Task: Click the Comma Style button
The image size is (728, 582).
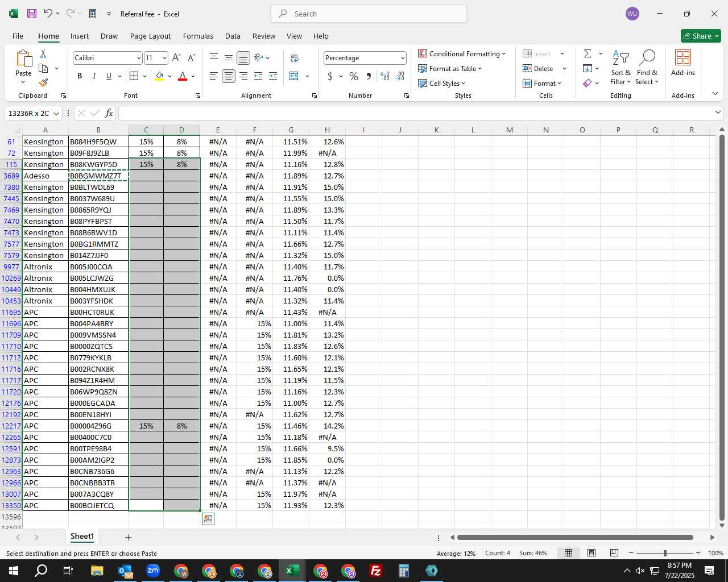Action: click(369, 76)
